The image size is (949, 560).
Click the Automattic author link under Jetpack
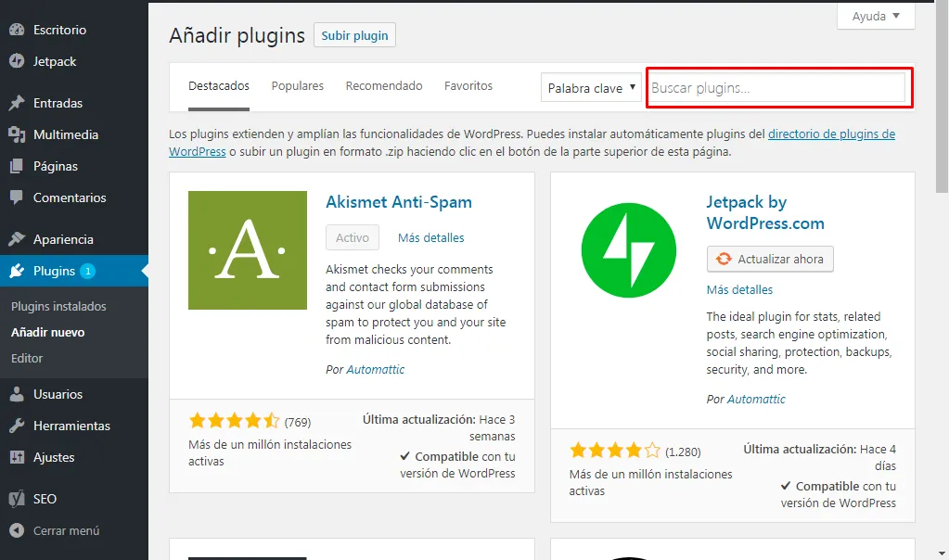[756, 399]
